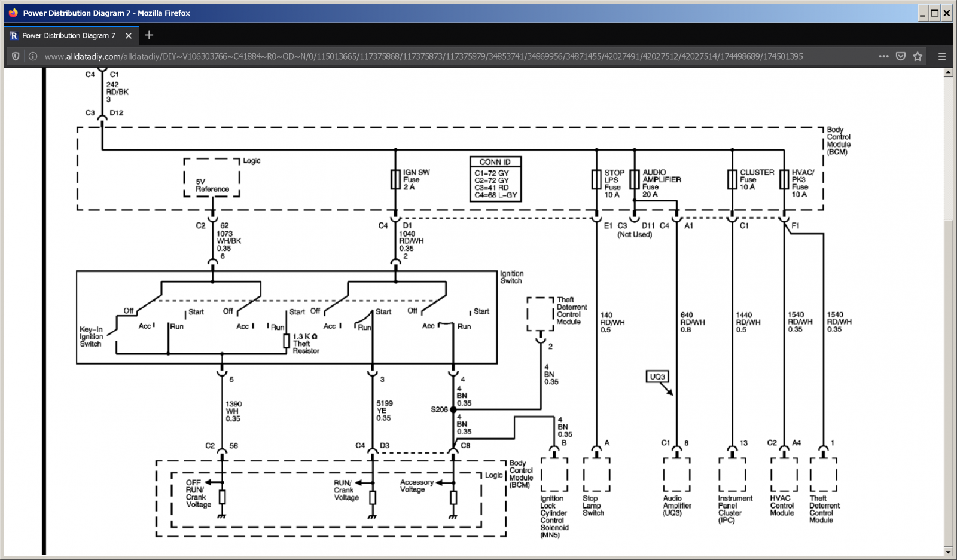The width and height of the screenshot is (957, 560).
Task: Open the page actions three-dots menu
Action: coord(883,56)
